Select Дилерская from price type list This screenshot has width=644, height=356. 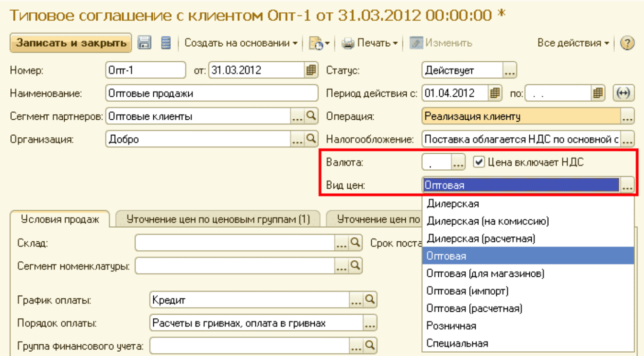[528, 204]
